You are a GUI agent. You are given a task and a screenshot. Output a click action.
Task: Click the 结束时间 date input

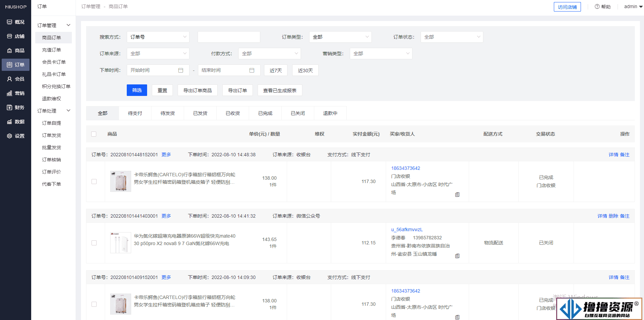(229, 70)
